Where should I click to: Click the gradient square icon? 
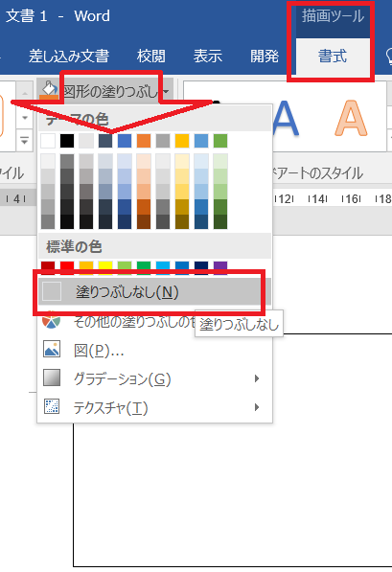coord(52,378)
